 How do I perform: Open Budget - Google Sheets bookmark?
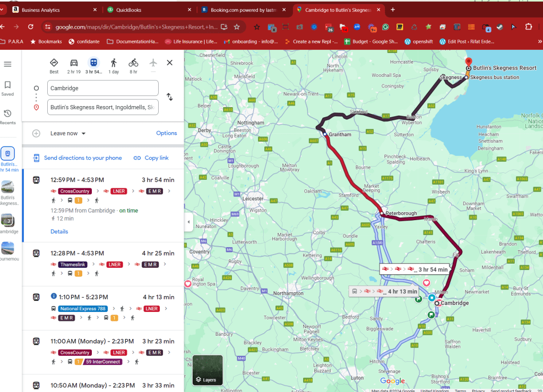371,41
